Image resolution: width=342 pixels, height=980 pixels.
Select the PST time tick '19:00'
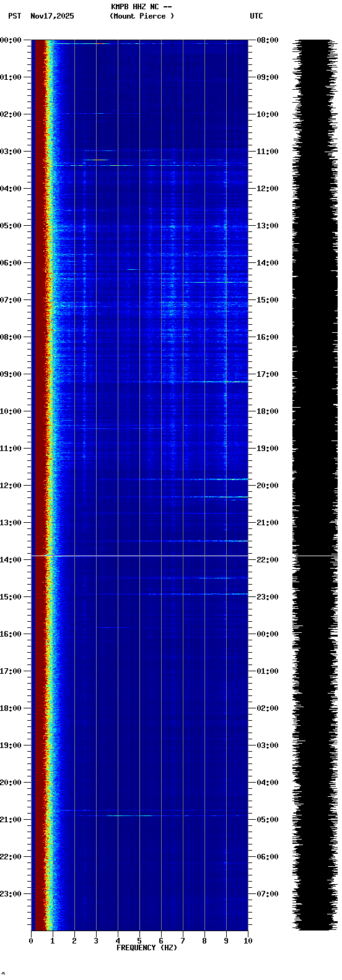(11, 746)
